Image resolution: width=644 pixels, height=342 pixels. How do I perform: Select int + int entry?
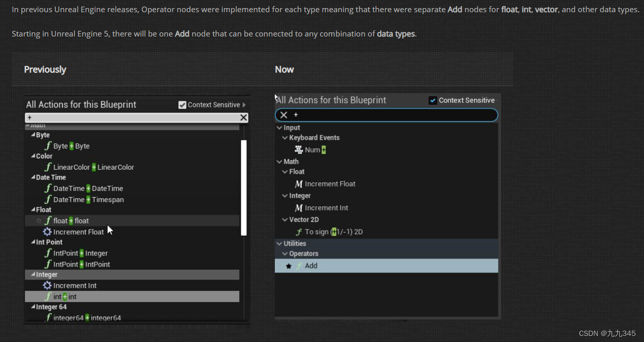tap(132, 297)
